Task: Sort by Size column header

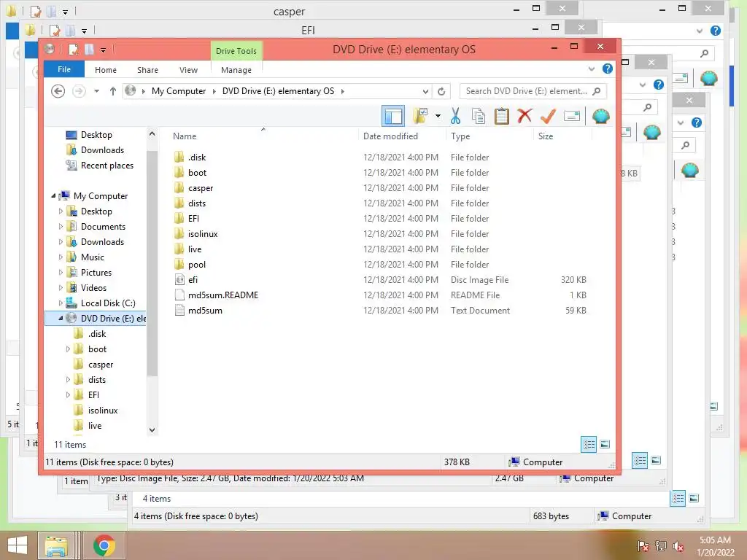Action: click(x=546, y=136)
